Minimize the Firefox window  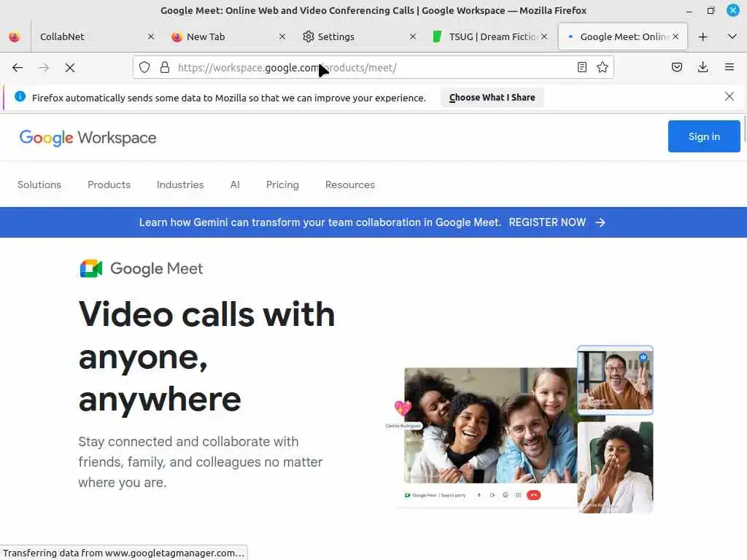tap(689, 10)
